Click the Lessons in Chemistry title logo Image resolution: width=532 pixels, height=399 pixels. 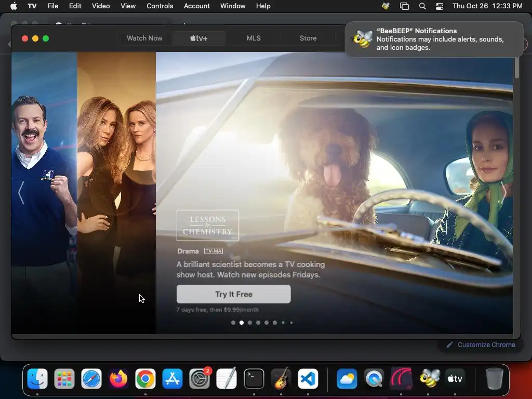point(208,225)
